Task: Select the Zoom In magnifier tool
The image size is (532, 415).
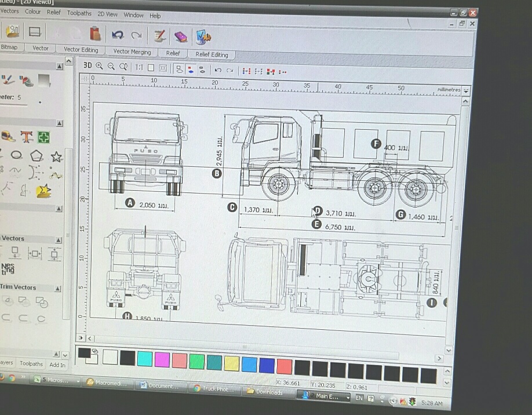Action: [99, 66]
